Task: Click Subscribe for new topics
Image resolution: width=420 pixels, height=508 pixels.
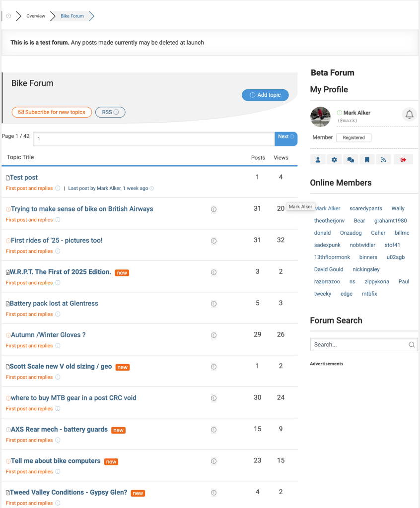Action: pyautogui.click(x=52, y=112)
